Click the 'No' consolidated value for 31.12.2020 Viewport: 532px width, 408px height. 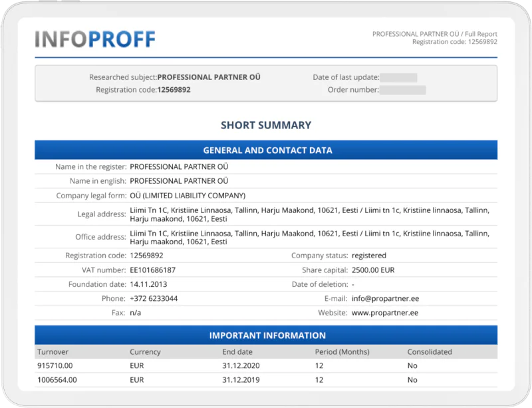click(412, 366)
